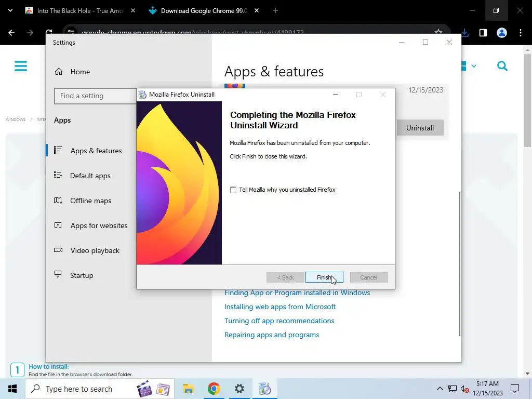
Task: Open Uptodown hamburger menu
Action: coord(21,66)
